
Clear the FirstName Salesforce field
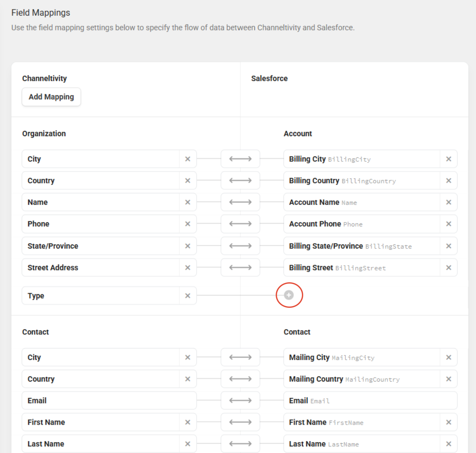pyautogui.click(x=448, y=422)
